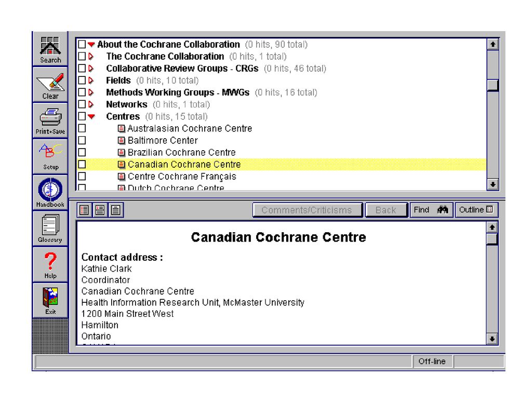Click the name Kathie Clark
The width and height of the screenshot is (532, 399).
(107, 269)
